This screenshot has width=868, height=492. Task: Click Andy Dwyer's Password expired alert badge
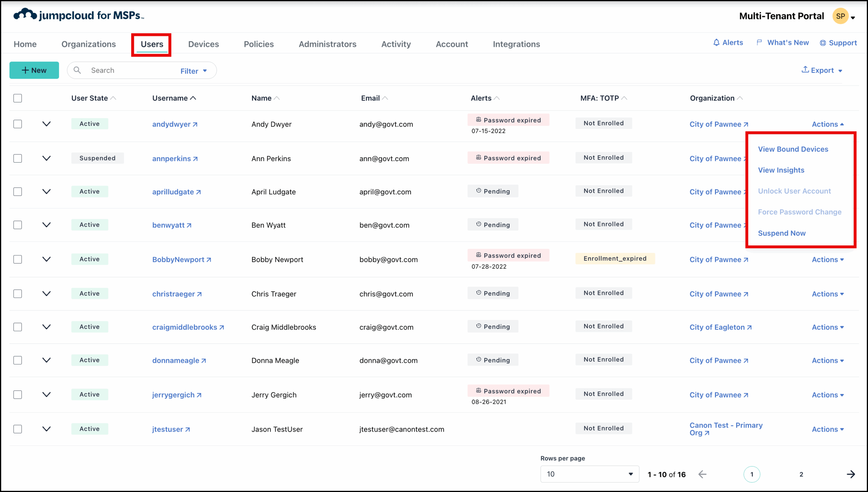[508, 120]
